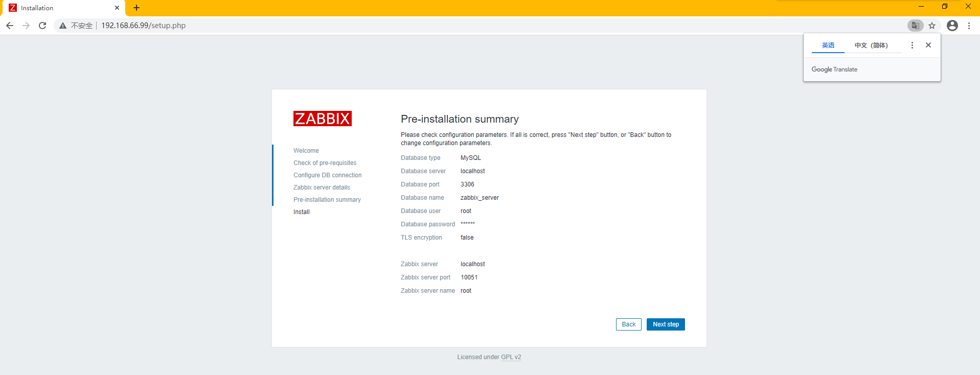Click the Zabbix favicon on the tab
The height and width of the screenshot is (375, 980).
click(x=13, y=8)
